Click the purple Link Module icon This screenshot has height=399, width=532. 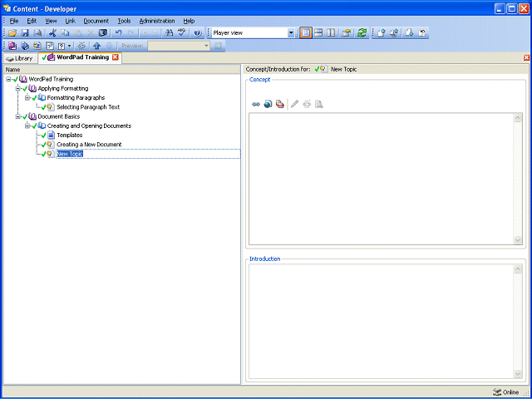(12, 46)
